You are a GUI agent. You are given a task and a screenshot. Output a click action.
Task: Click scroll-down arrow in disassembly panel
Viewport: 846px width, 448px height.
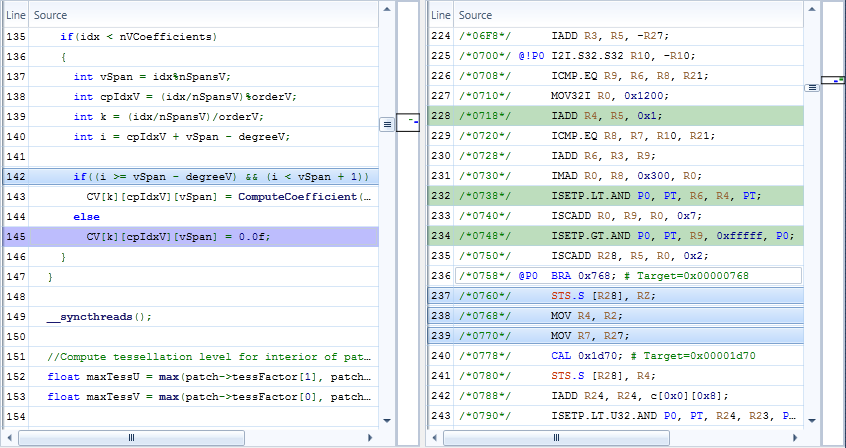point(811,422)
